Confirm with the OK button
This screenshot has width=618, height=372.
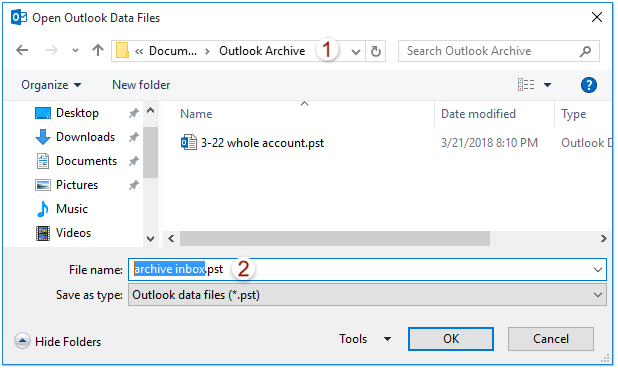[451, 339]
